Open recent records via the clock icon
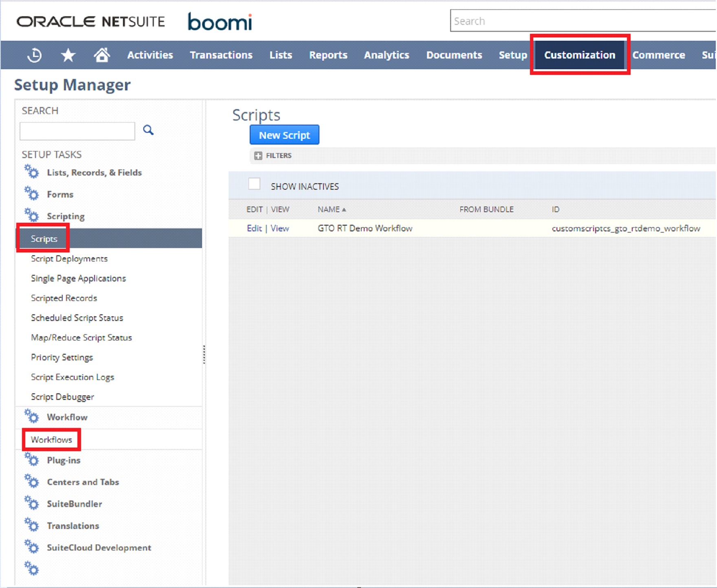 pyautogui.click(x=34, y=55)
